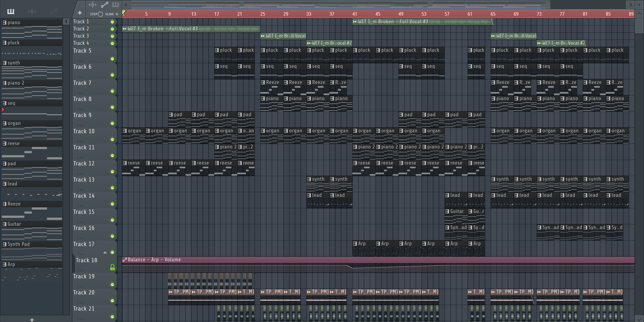Image resolution: width=644 pixels, height=322 pixels.
Task: Mute Track 8
Action: [x=112, y=107]
